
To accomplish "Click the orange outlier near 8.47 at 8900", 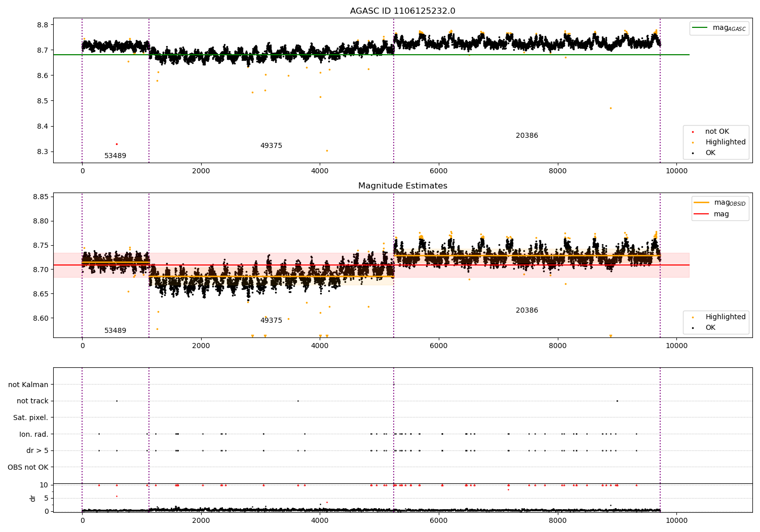I will (611, 108).
